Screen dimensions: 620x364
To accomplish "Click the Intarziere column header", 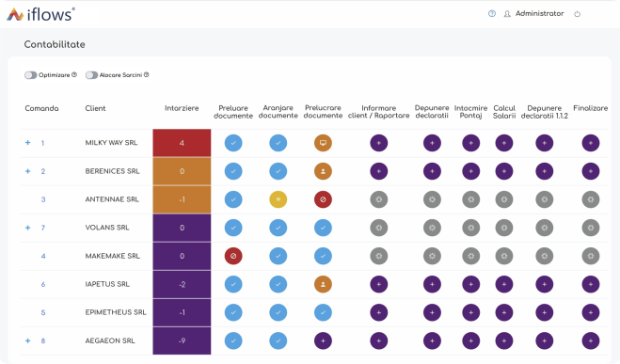I will click(182, 108).
